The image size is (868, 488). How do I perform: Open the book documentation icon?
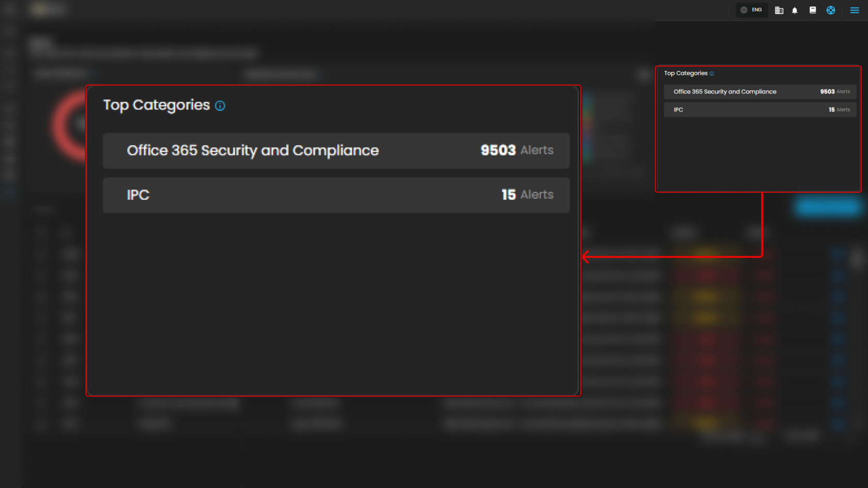pyautogui.click(x=813, y=10)
